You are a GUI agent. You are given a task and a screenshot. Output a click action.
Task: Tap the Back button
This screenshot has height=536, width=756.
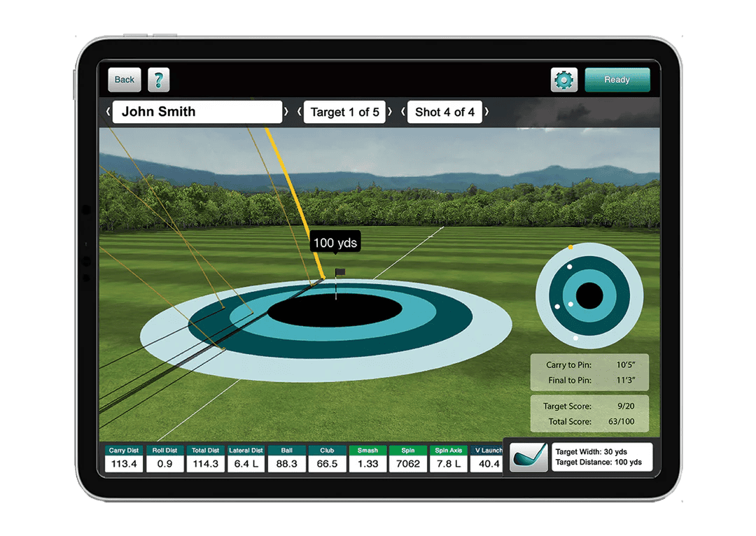pyautogui.click(x=125, y=80)
